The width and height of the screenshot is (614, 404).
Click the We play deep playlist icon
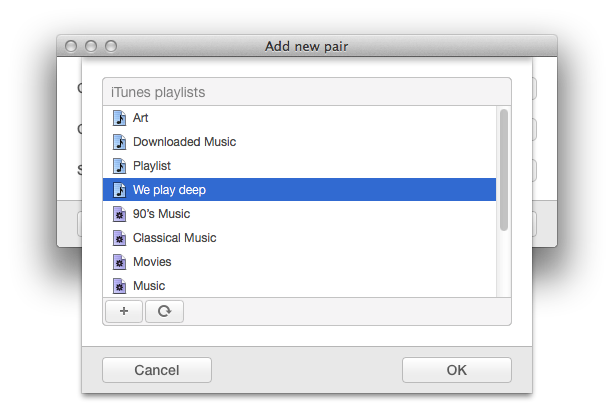point(119,190)
